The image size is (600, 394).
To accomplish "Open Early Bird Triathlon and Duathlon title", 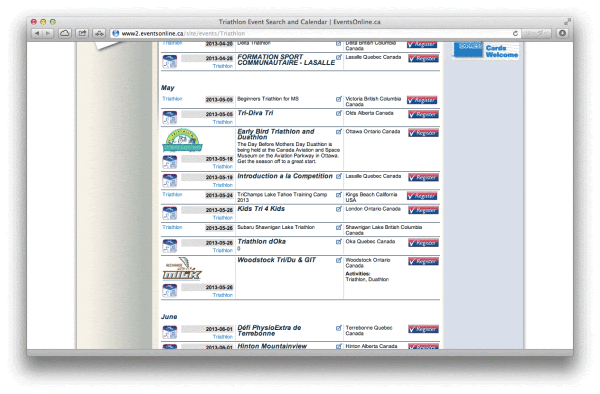I will pos(276,134).
